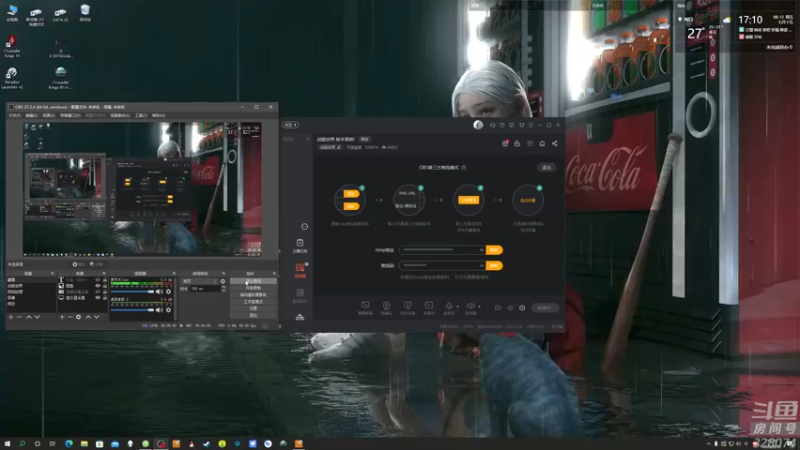Viewport: 800px width, 450px height.
Task: Open the Properties tab button above Sources
Action: point(79,264)
